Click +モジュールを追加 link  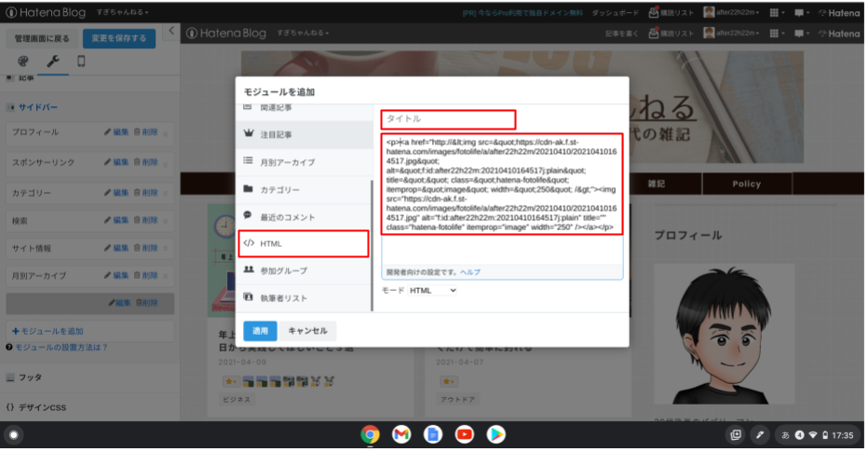47,331
